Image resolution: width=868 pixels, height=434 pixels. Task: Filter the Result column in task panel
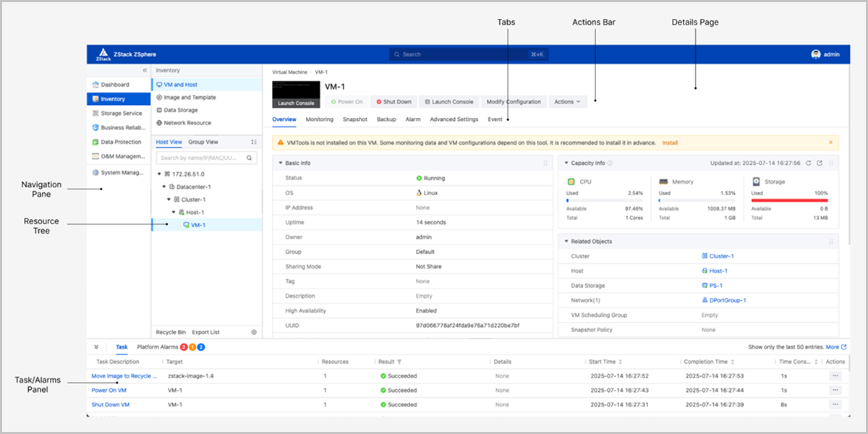[399, 362]
